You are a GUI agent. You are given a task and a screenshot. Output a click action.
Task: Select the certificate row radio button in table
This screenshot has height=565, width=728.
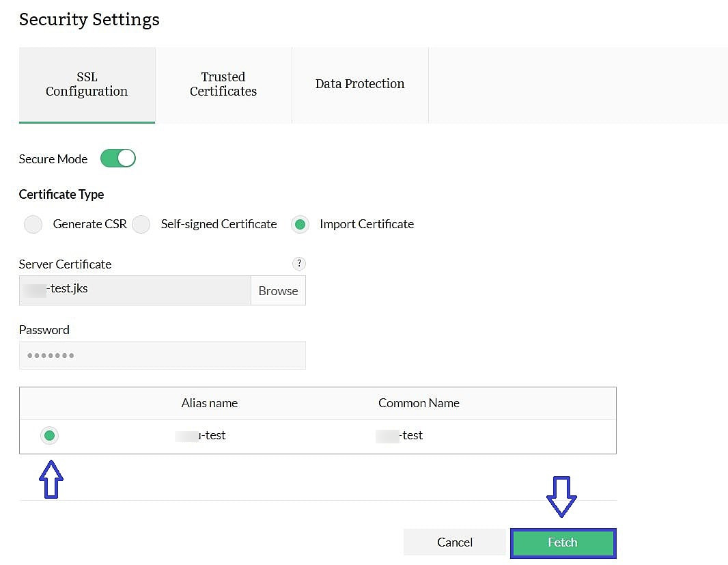click(49, 435)
